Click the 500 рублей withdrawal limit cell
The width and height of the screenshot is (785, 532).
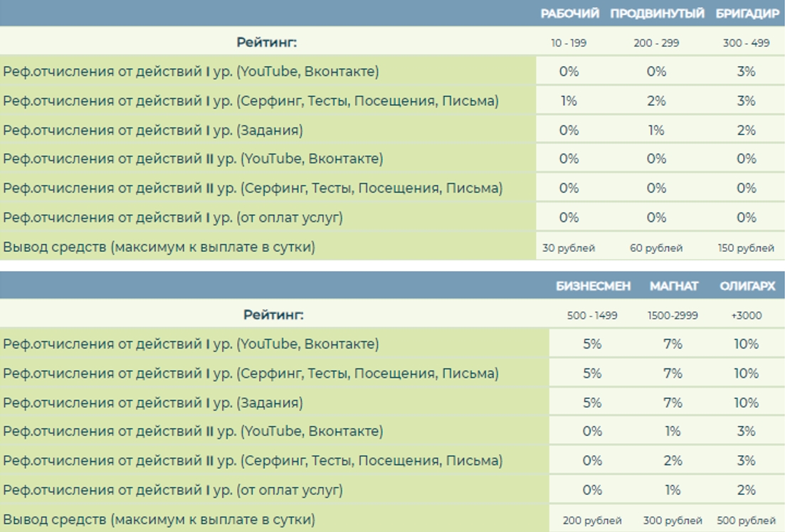[747, 521]
